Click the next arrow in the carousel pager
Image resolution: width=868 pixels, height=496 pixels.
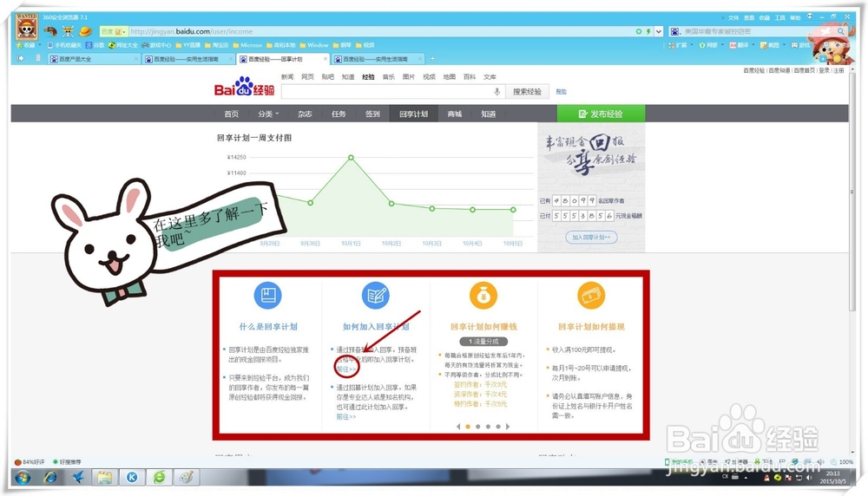tap(508, 427)
